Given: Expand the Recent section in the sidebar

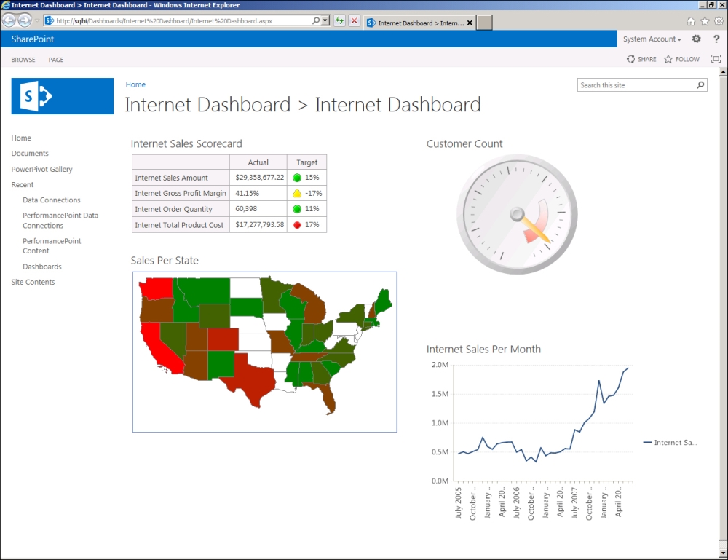Looking at the screenshot, I should (22, 184).
